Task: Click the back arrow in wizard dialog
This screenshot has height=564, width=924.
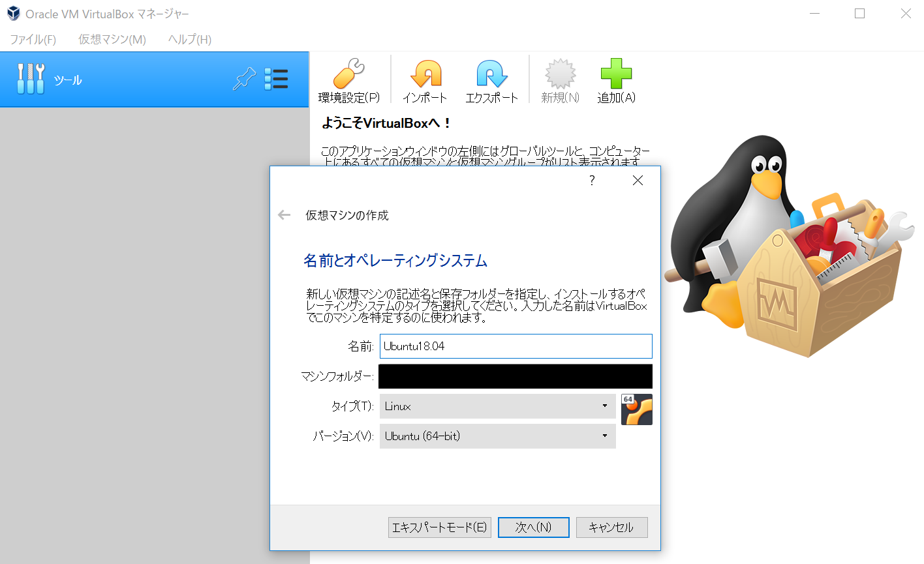Action: [284, 215]
